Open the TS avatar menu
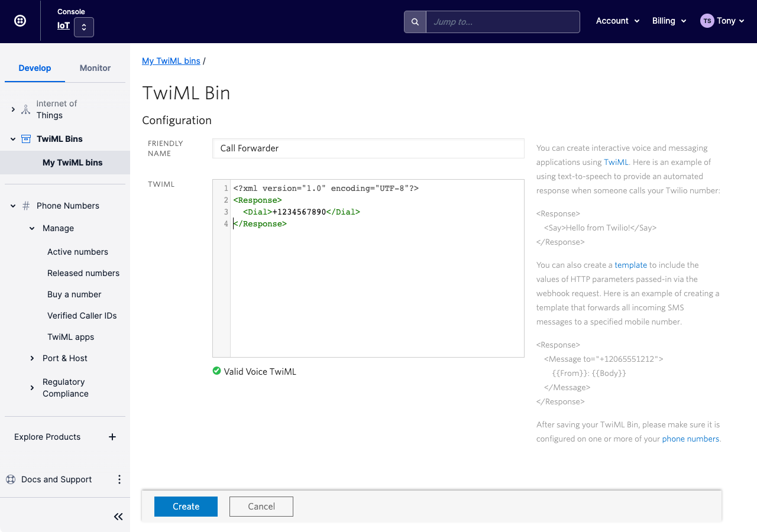757x532 pixels. (x=707, y=20)
